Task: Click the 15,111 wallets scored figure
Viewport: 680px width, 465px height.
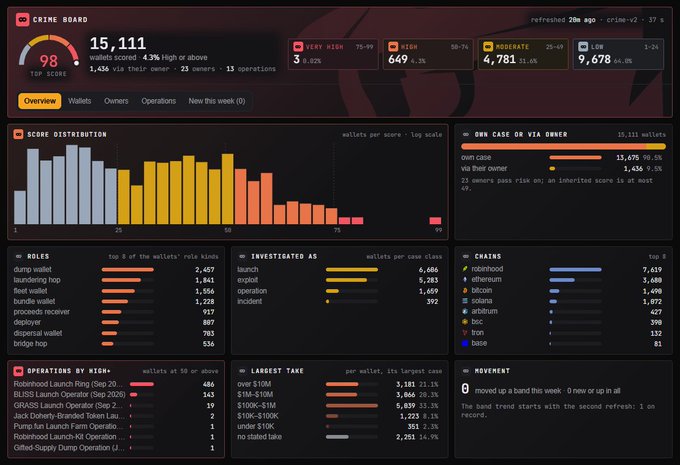Action: (x=118, y=43)
